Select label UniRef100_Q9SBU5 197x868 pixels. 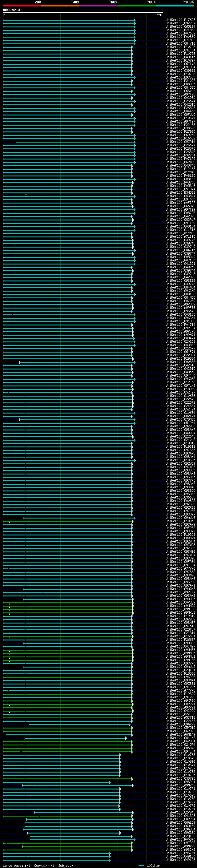click(180, 470)
